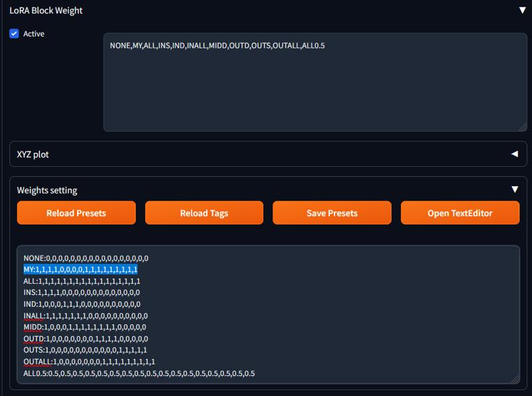Grab the resize handle of weights textarea

(515, 379)
